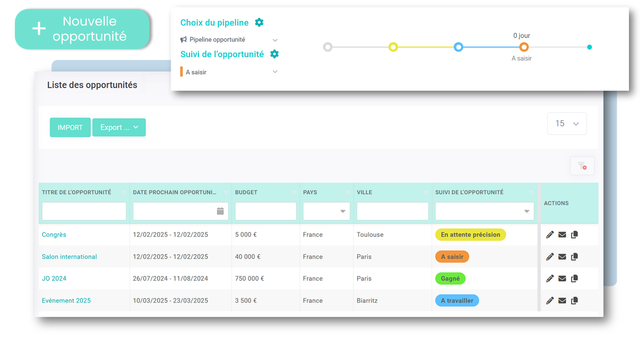The height and width of the screenshot is (337, 644).
Task: Send email for the Congrès opportunity
Action: pos(562,235)
